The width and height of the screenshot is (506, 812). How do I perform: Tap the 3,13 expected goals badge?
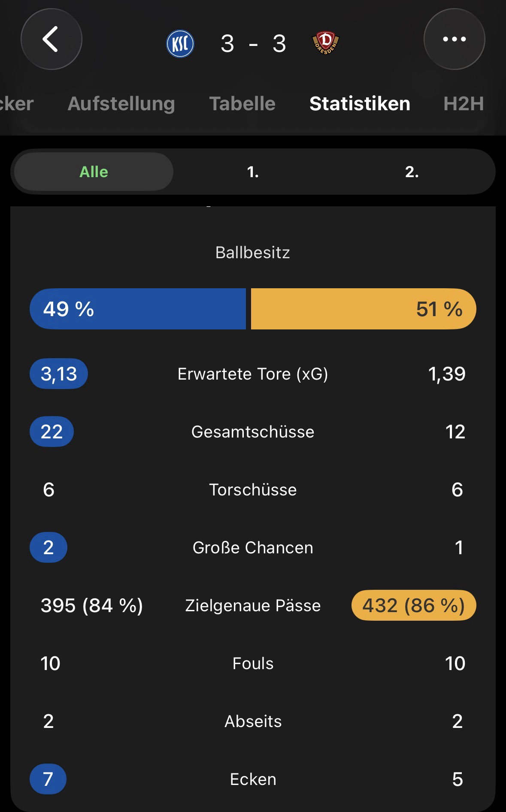click(x=59, y=374)
